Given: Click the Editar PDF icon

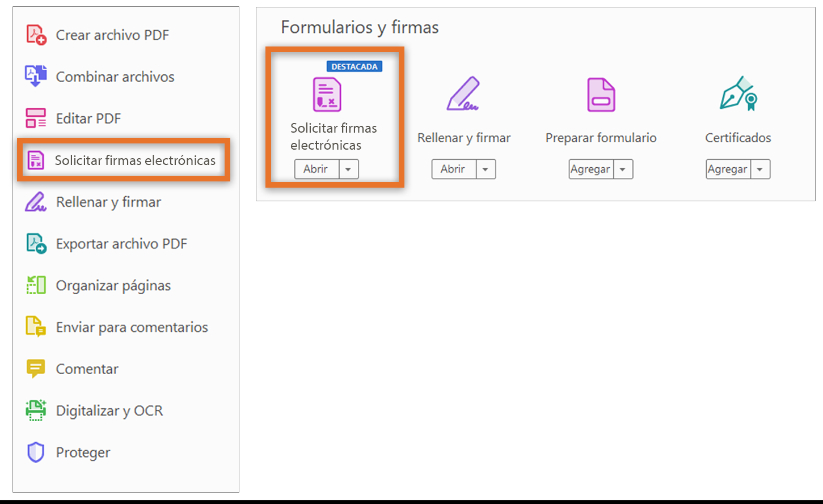Looking at the screenshot, I should pyautogui.click(x=36, y=118).
